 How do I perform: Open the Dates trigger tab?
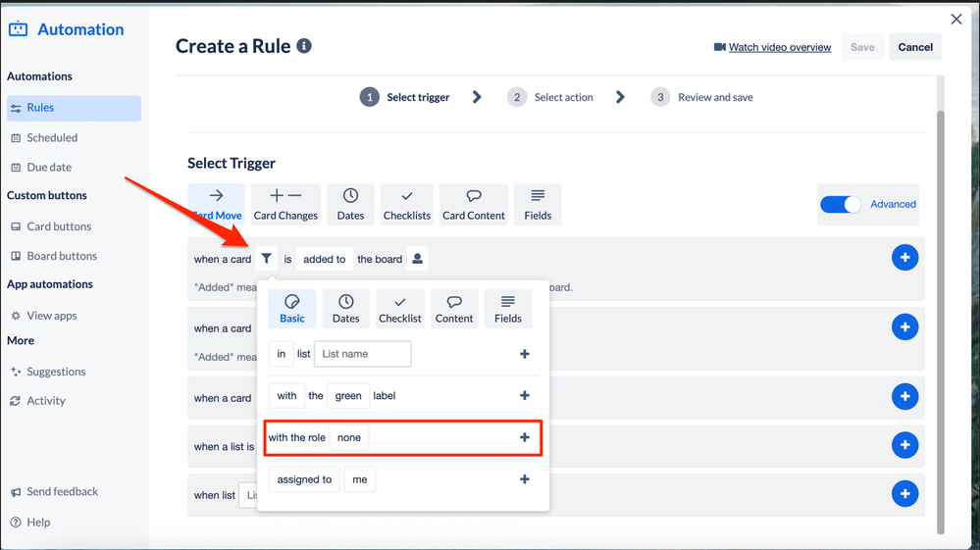pyautogui.click(x=350, y=204)
